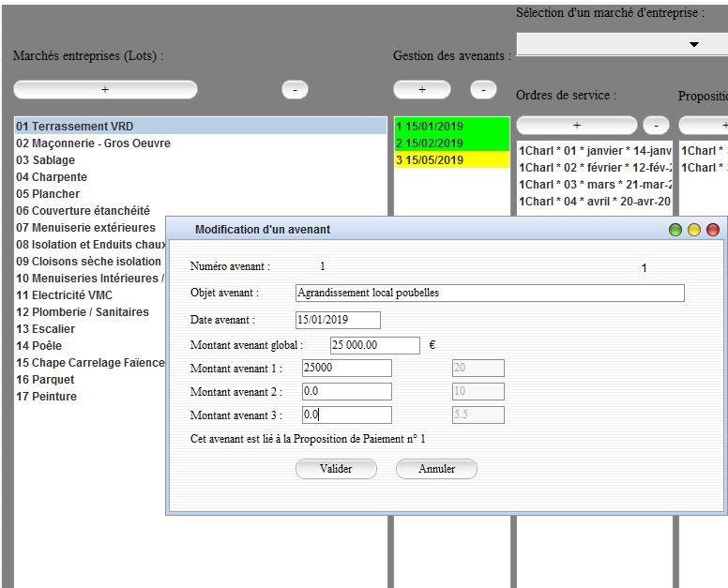Screen dimensions: 728x588
Task: Select yellow avenant 3 dated 15/05/2019
Action: pyautogui.click(x=452, y=160)
